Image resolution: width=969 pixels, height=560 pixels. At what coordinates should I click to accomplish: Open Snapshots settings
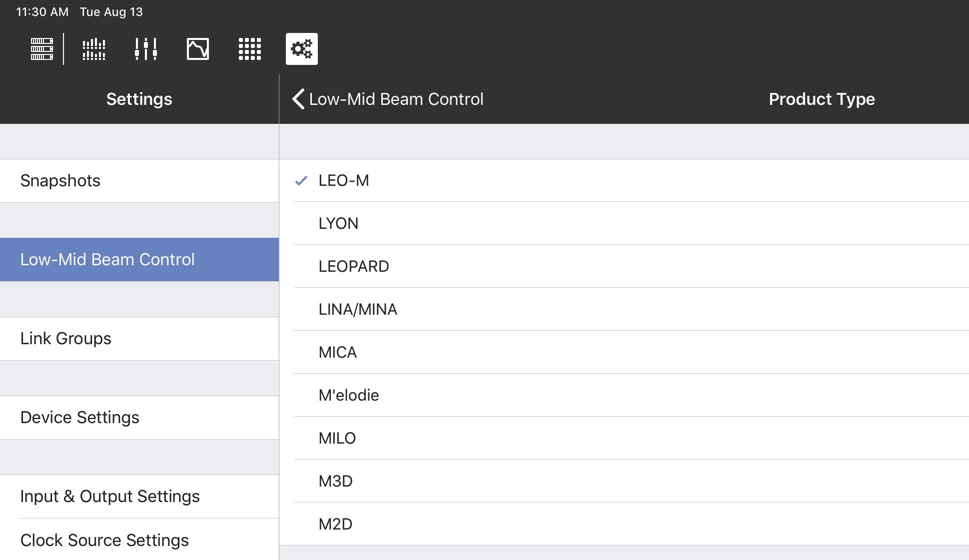coord(60,180)
